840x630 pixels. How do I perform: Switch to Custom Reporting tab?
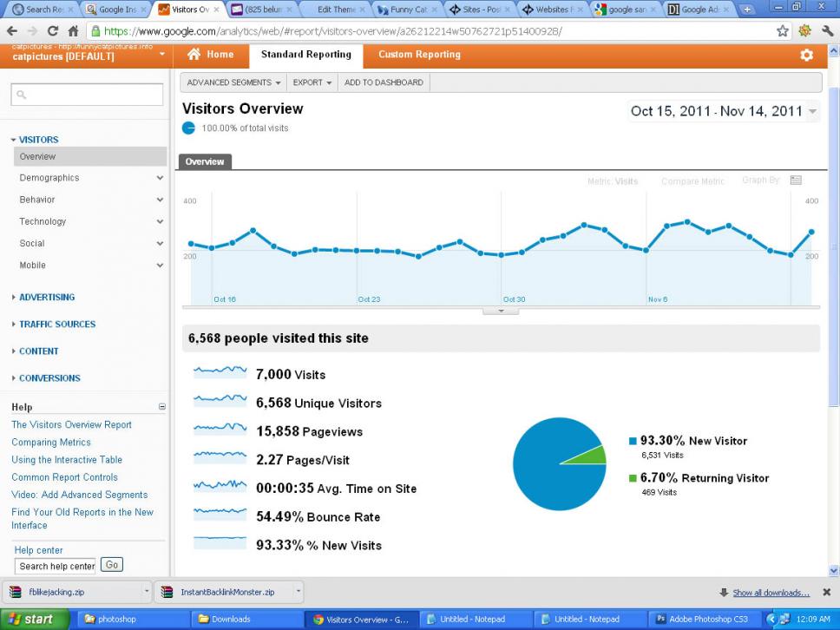[419, 55]
